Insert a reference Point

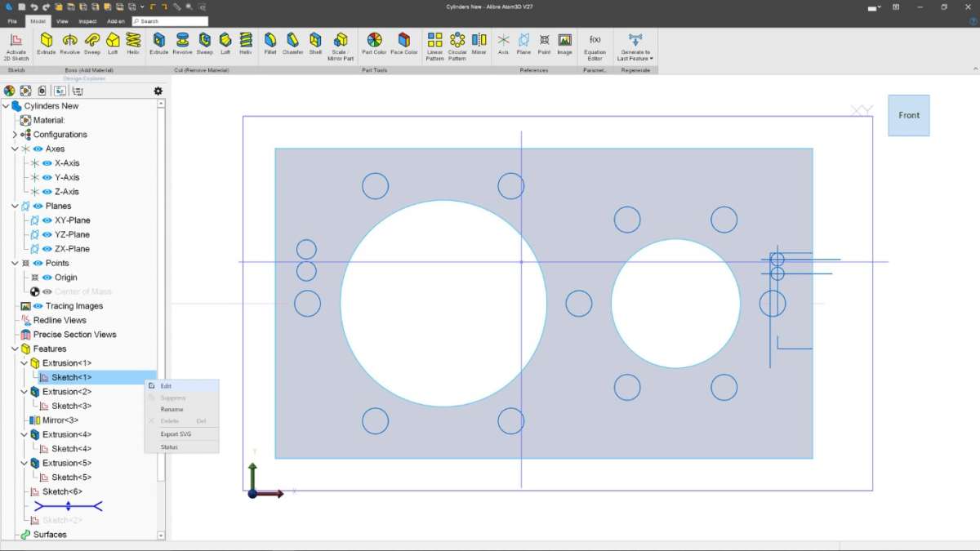click(545, 44)
